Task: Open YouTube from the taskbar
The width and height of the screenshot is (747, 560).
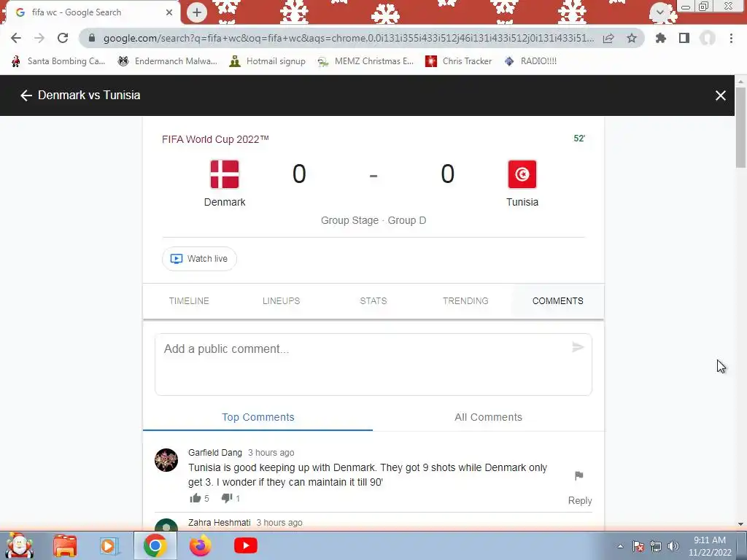Action: (x=246, y=545)
